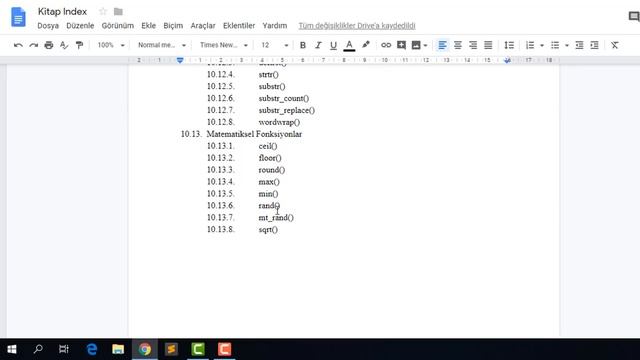Open the Araçlar menu
Screen dimensions: 640x360
(203, 26)
